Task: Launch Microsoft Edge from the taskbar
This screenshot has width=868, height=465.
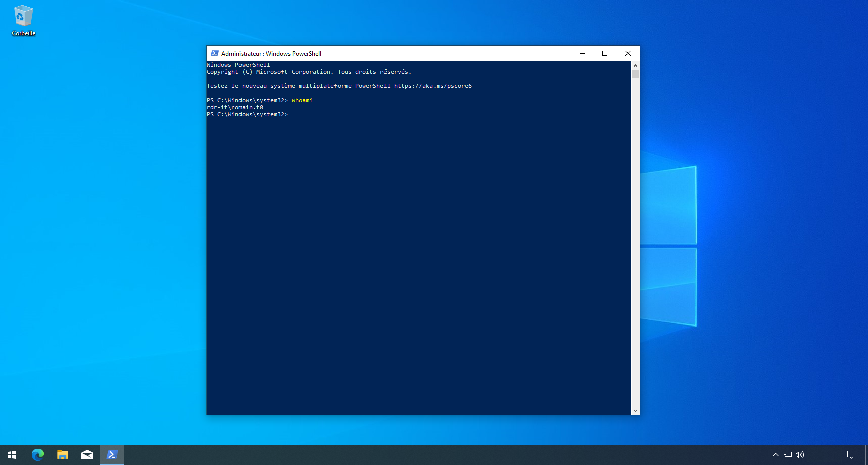Action: coord(38,455)
